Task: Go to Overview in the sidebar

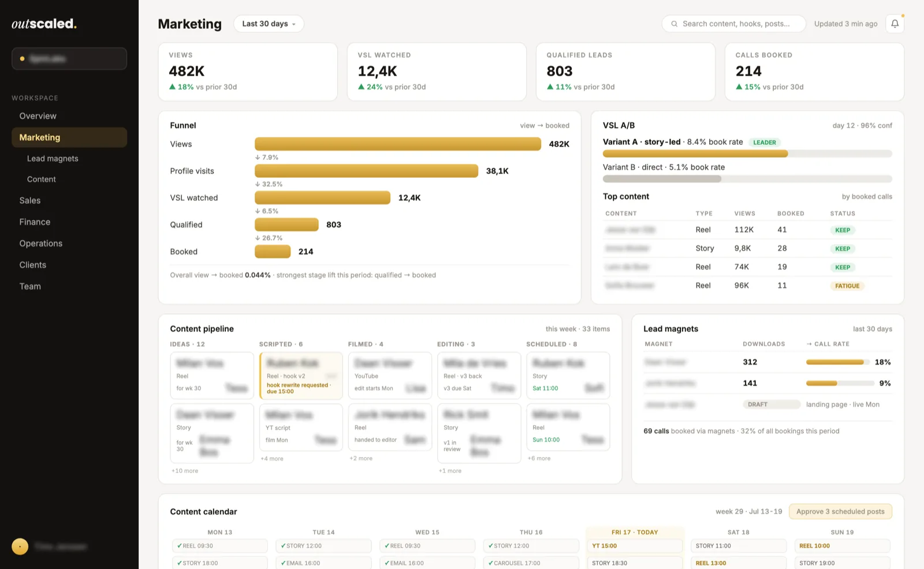Action: coord(69,116)
